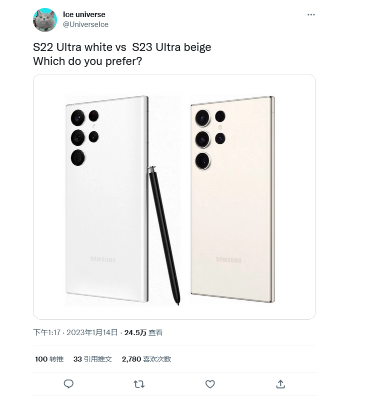Open the Ice universe display name
This screenshot has width=368, height=406.
pyautogui.click(x=84, y=14)
